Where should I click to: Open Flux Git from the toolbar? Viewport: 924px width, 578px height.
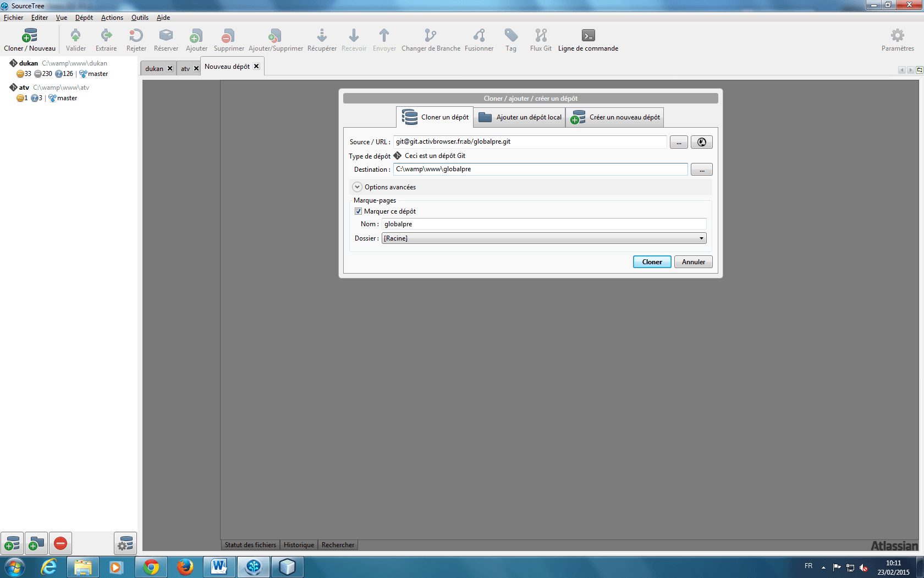click(541, 36)
